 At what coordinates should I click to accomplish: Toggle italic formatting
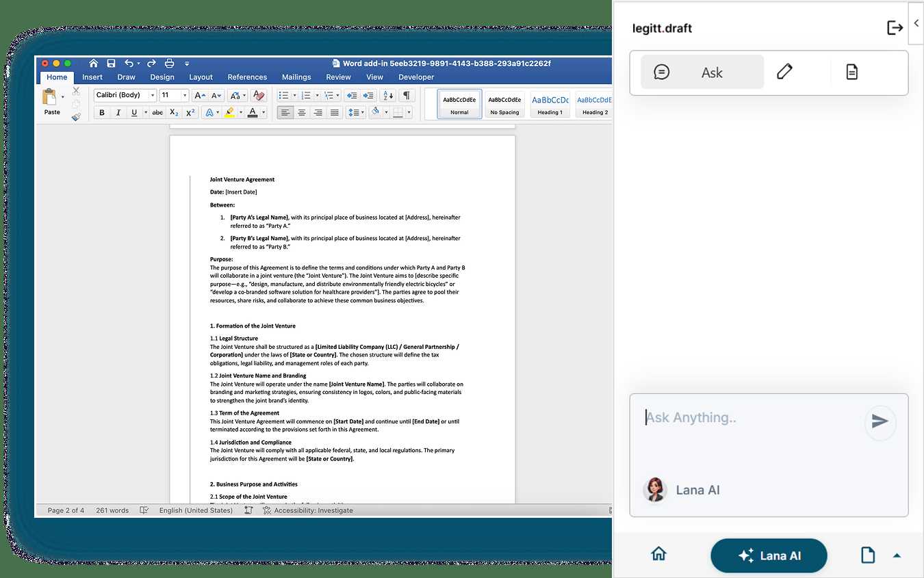pos(118,112)
